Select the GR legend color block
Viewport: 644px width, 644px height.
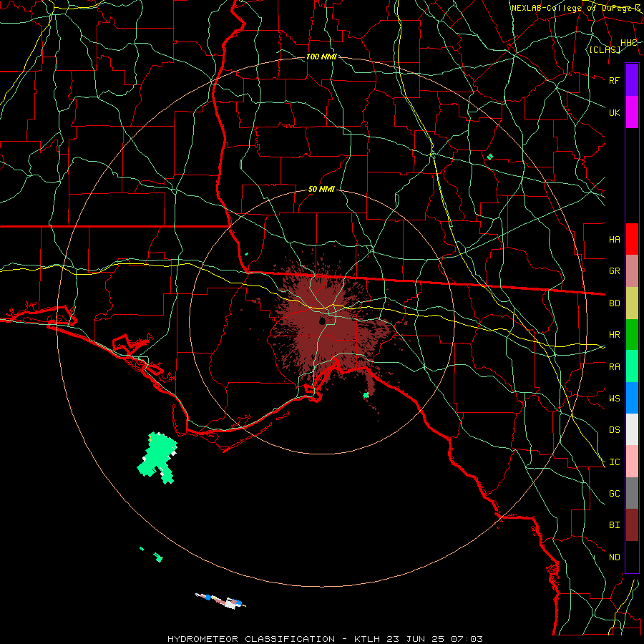632,271
